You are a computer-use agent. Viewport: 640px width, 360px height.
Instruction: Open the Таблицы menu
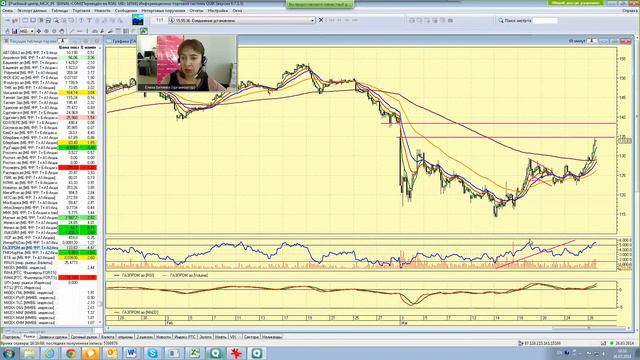pyautogui.click(x=60, y=11)
